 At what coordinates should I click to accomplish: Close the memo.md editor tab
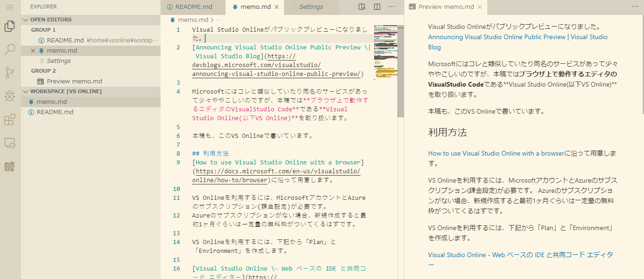277,7
